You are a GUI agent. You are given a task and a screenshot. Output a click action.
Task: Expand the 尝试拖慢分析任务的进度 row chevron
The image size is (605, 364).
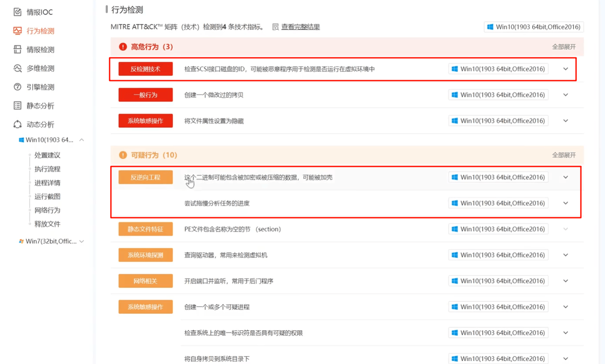566,203
